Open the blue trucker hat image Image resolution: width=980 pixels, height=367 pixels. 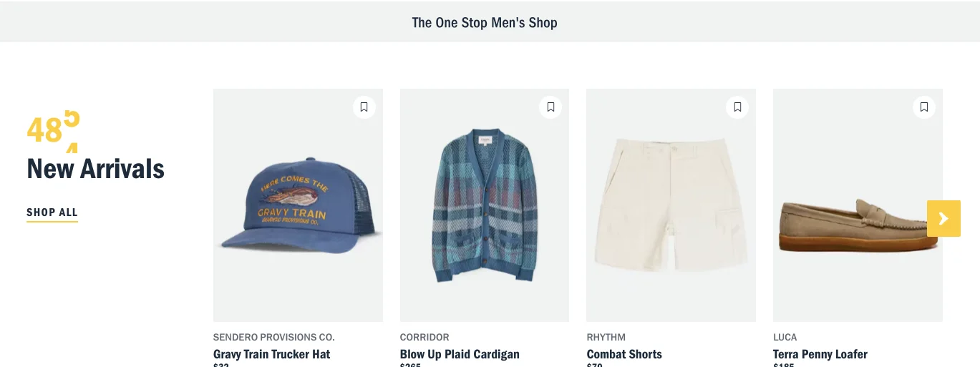pyautogui.click(x=298, y=207)
